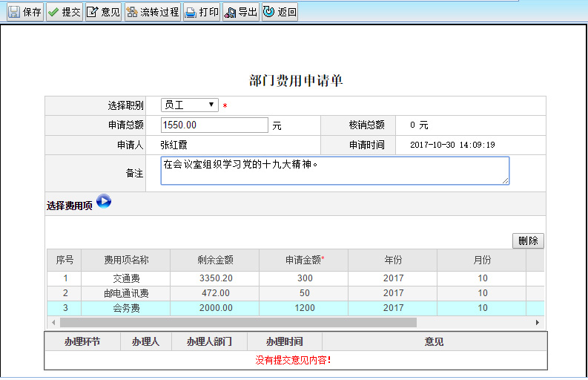The height and width of the screenshot is (380, 588).
Task: Click the Save (保存) toolbar icon
Action: (15, 12)
